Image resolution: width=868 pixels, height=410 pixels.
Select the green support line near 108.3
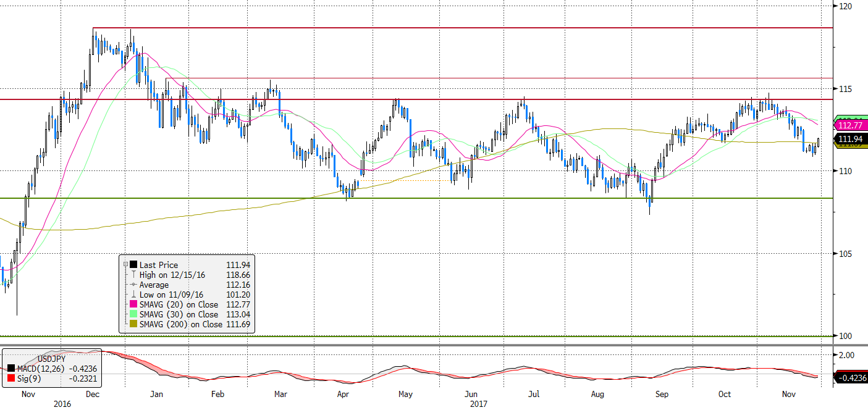416,198
